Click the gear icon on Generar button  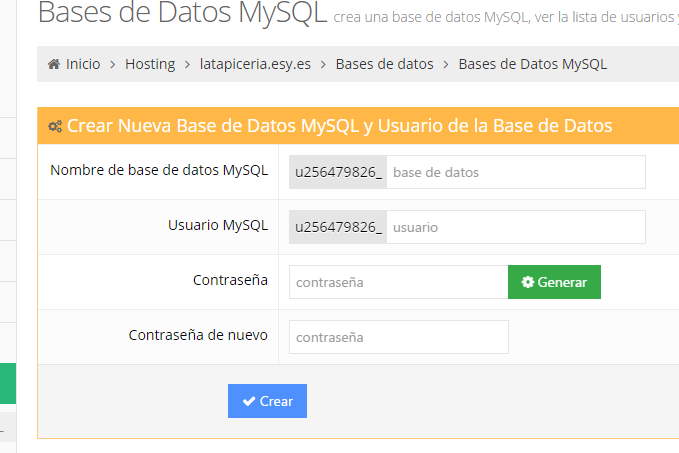coord(527,282)
